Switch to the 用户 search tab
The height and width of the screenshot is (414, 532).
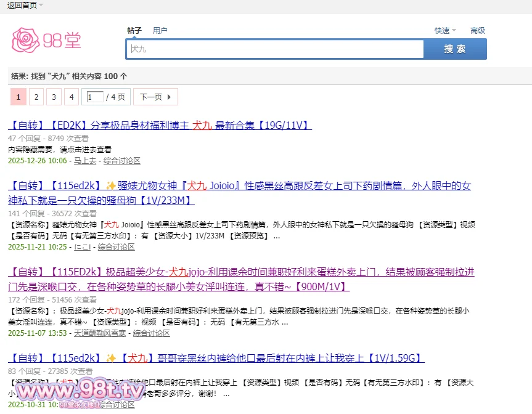click(x=160, y=30)
